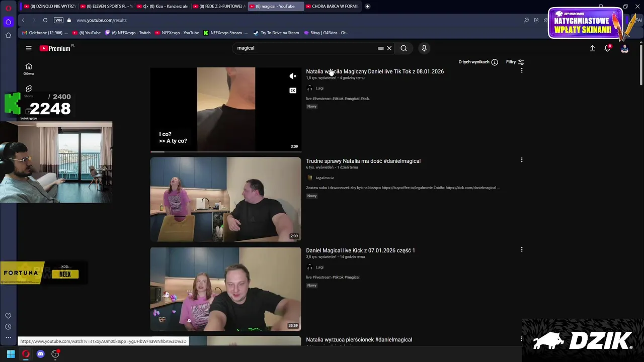Open Opera from the taskbar
The height and width of the screenshot is (362, 644).
coord(26,354)
